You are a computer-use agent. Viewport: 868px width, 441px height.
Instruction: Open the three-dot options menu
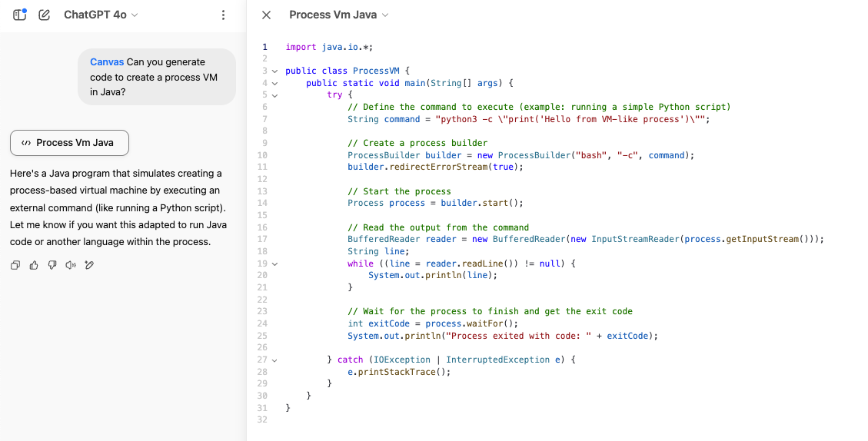click(223, 15)
